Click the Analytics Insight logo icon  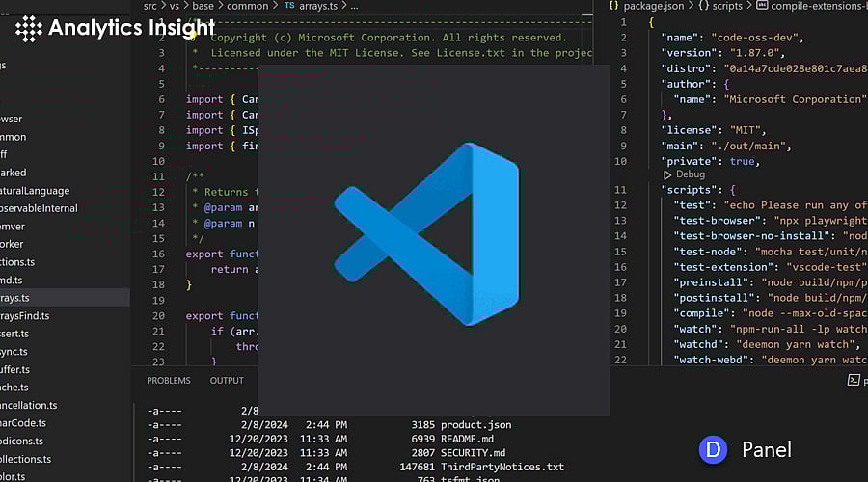coord(28,28)
